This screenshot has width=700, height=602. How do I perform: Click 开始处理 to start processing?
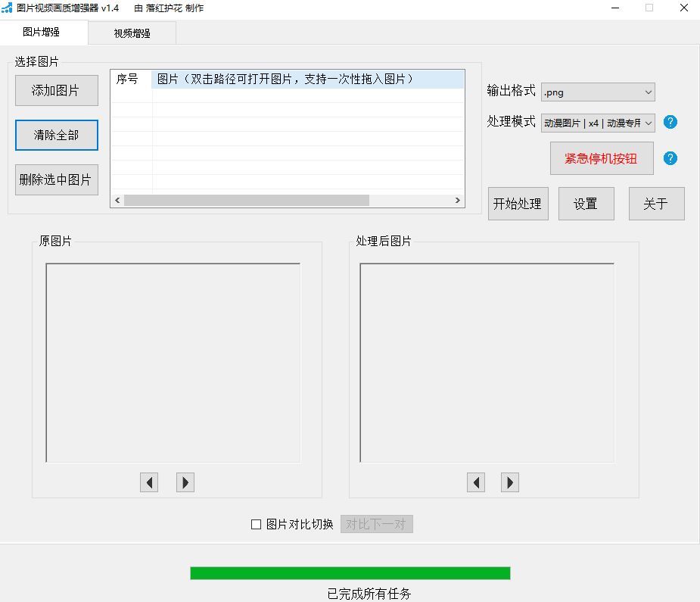point(518,203)
